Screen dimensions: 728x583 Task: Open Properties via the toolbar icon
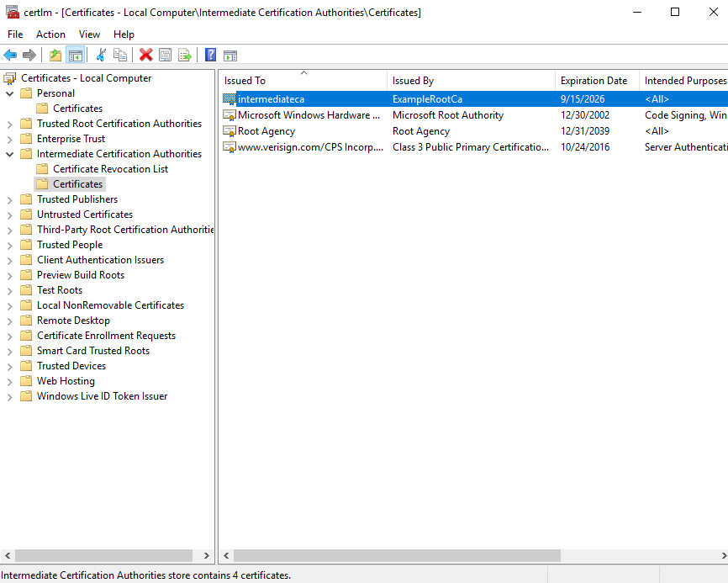(165, 55)
